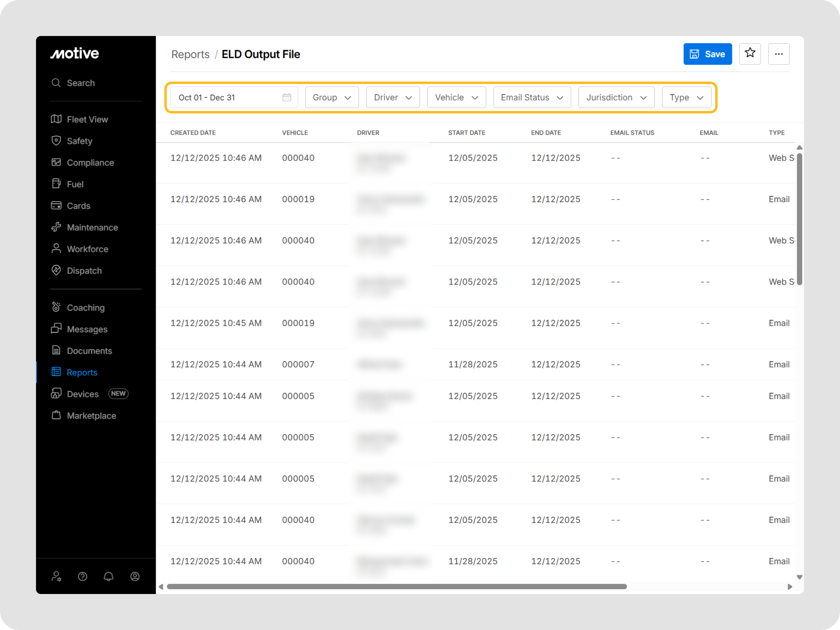Click the horizontal scrollbar thumb
This screenshot has width=840, height=630.
pyautogui.click(x=397, y=586)
